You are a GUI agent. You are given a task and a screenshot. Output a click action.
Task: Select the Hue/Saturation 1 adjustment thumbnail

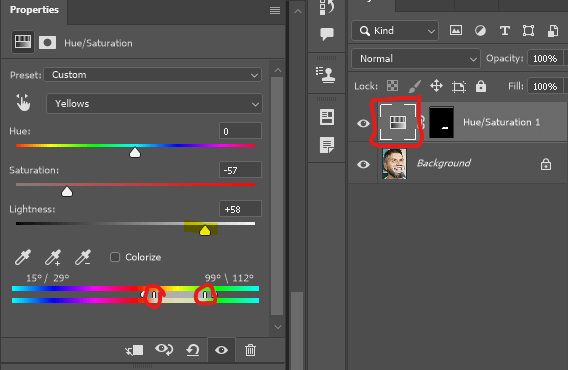coord(398,122)
